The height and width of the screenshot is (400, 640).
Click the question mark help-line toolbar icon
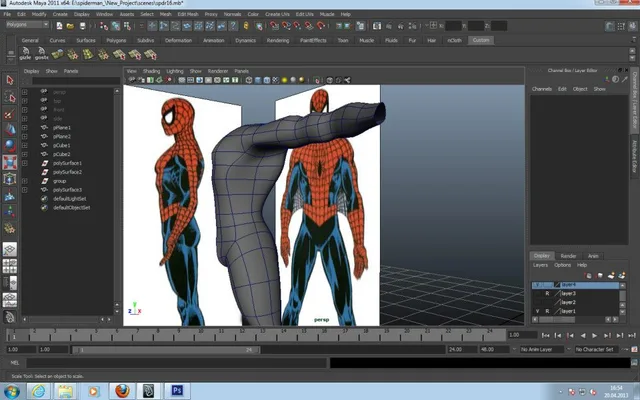pyautogui.click(x=233, y=26)
